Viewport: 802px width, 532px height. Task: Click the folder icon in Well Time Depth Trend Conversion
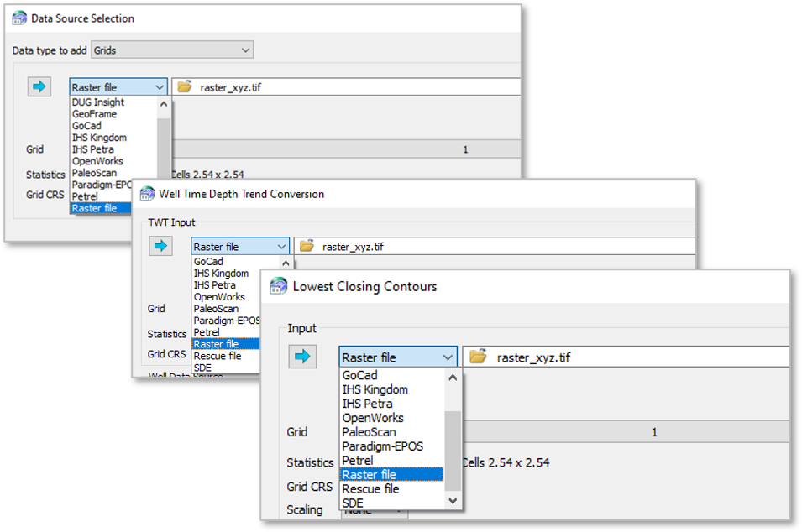pyautogui.click(x=307, y=246)
